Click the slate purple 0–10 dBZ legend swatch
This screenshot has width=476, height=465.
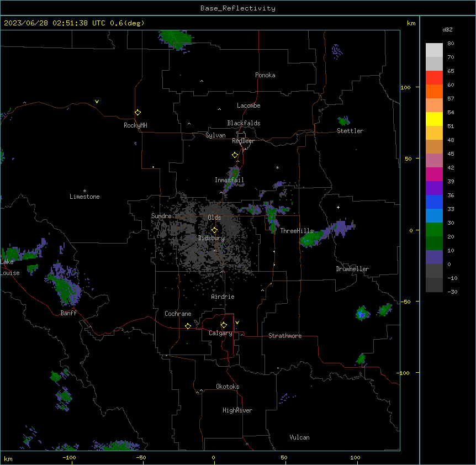[434, 257]
